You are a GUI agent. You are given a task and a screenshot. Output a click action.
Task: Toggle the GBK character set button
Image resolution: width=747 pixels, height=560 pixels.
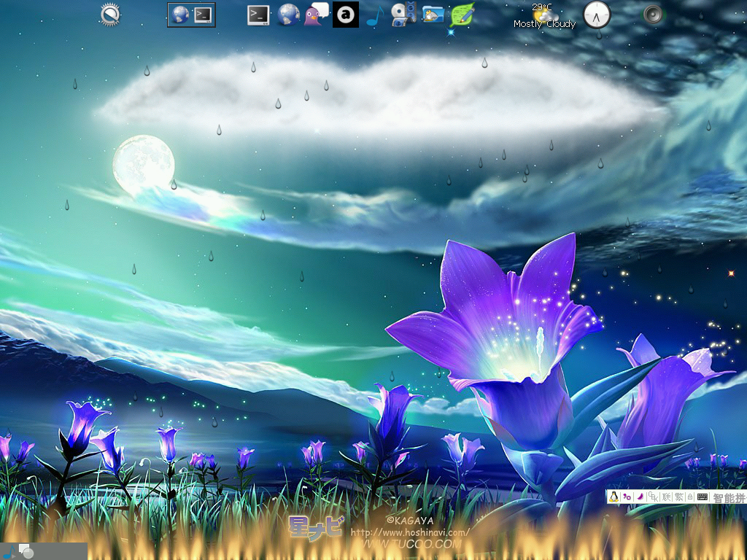pos(653,497)
